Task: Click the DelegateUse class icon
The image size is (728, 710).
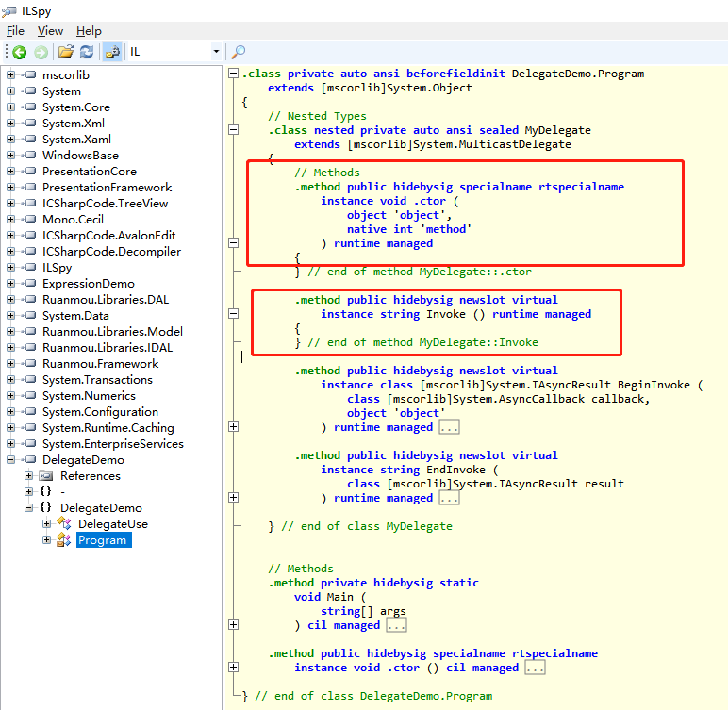Action: point(64,523)
